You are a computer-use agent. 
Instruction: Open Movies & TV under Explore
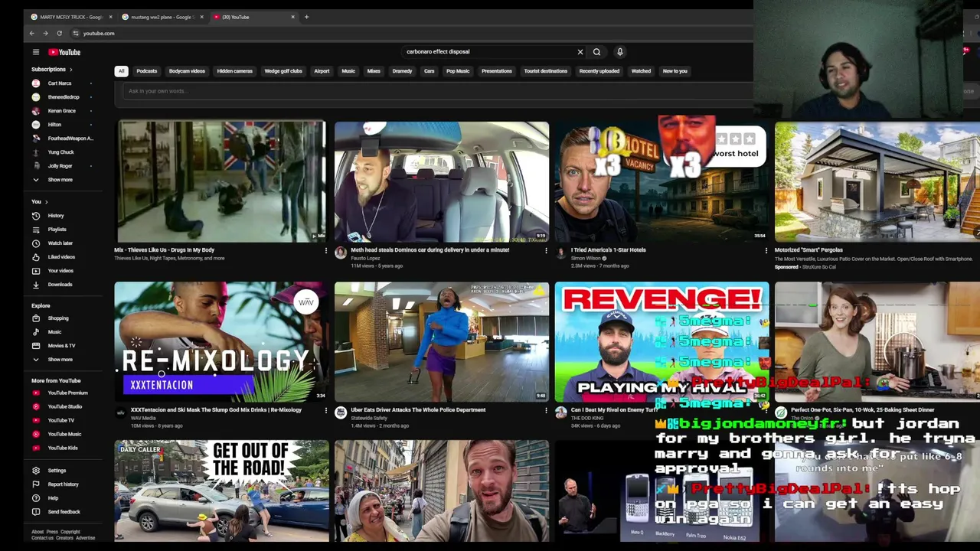61,346
